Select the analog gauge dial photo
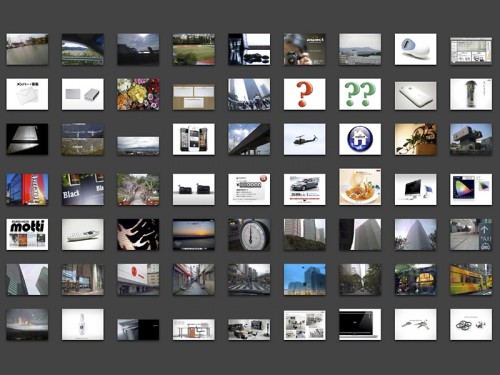 pyautogui.click(x=249, y=234)
